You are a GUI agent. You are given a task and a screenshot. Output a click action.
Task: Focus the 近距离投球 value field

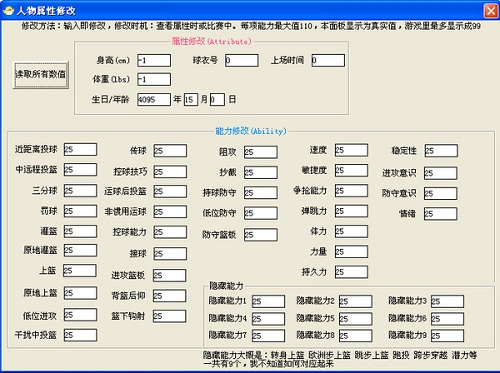tap(80, 149)
